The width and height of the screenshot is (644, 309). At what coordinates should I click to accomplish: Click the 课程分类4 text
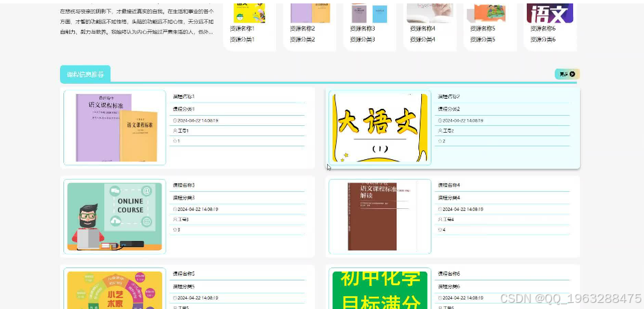tap(448, 198)
